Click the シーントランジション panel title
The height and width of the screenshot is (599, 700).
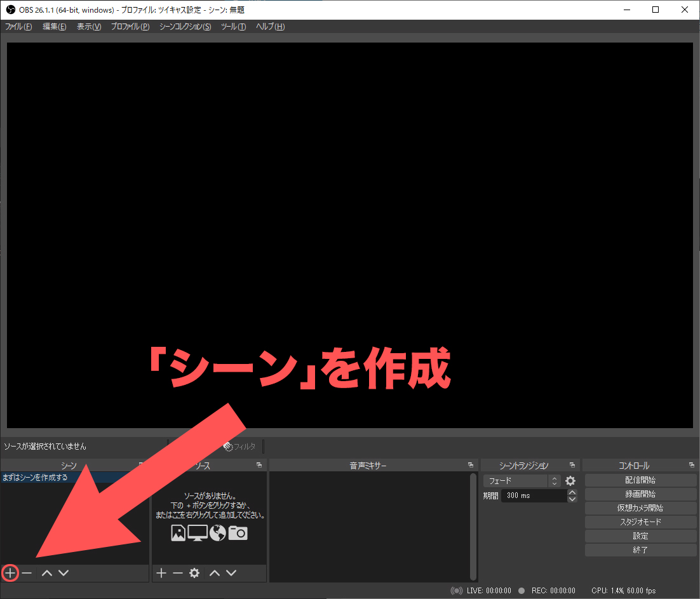523,466
